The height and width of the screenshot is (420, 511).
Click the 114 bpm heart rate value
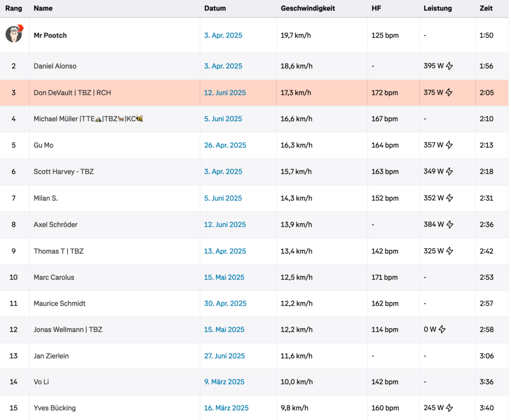tap(385, 329)
